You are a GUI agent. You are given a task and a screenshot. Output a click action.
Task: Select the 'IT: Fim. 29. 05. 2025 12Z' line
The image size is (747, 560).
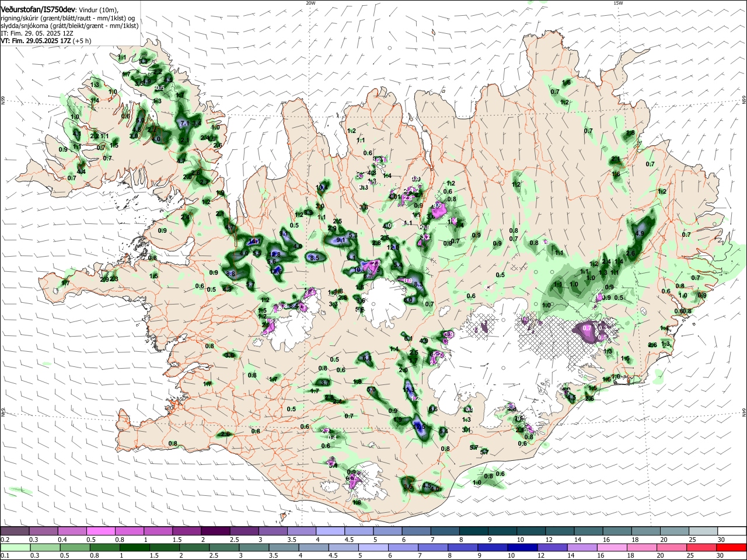pos(37,33)
